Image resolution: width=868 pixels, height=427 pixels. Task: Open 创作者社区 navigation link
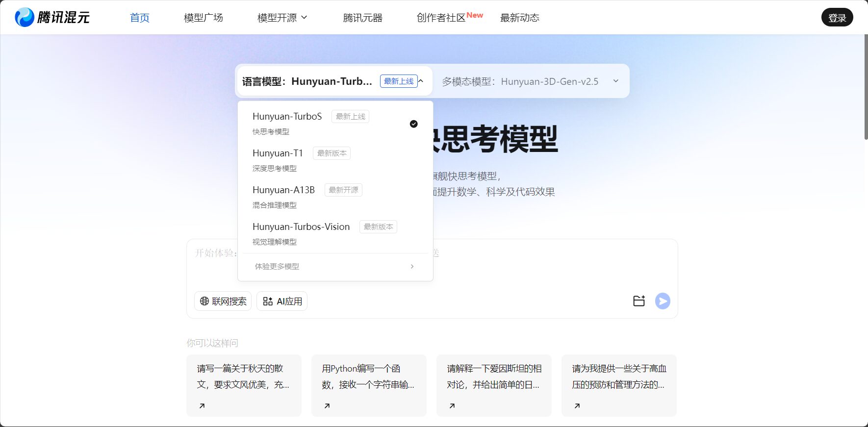[x=441, y=18]
